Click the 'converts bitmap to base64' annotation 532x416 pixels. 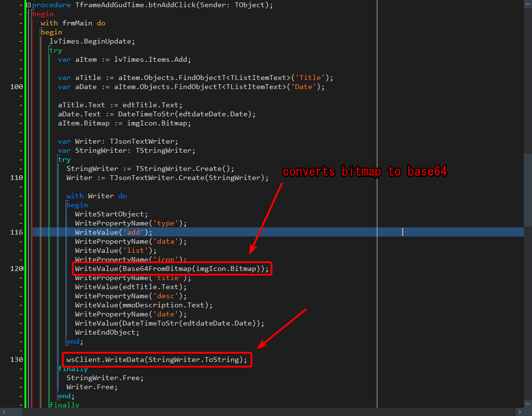coord(364,172)
